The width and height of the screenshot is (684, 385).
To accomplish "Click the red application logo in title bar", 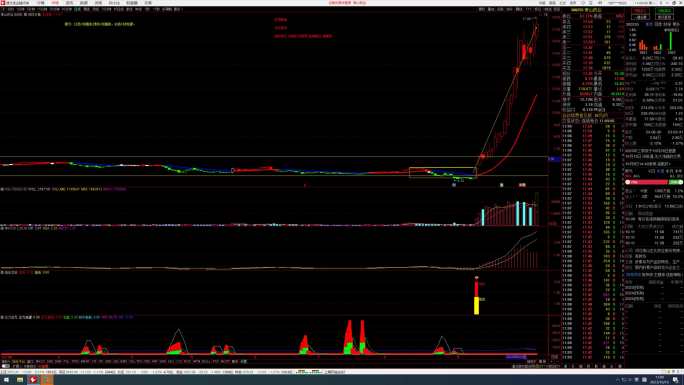I will [x=3, y=3].
